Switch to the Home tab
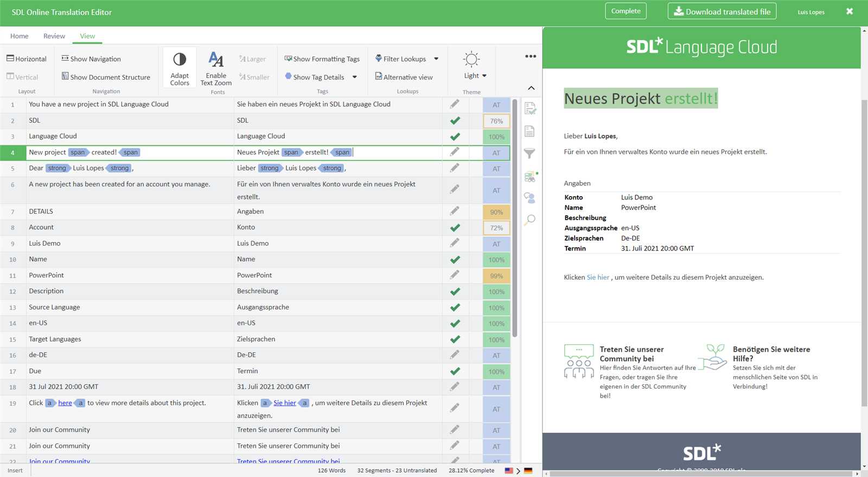Viewport: 868px width, 477px height. 19,36
